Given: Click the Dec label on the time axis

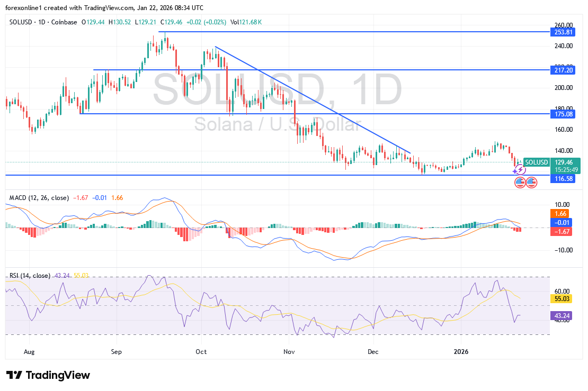Looking at the screenshot, I should [x=373, y=351].
